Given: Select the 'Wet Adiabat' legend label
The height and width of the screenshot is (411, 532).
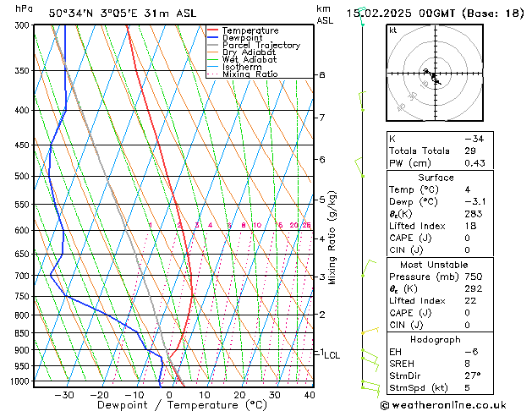Looking at the screenshot, I should (x=250, y=59).
